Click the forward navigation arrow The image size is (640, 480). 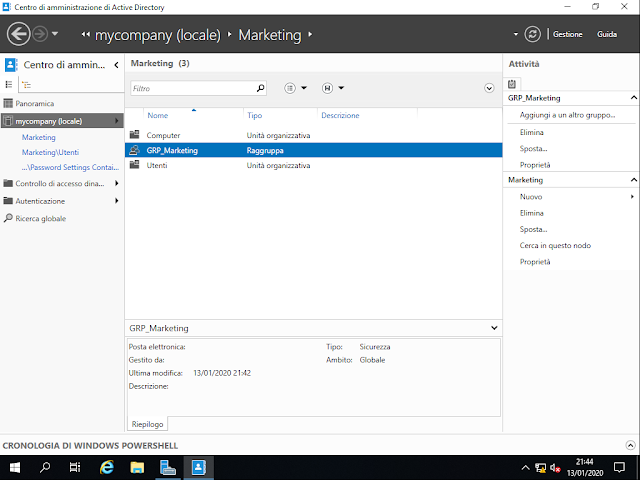[40, 34]
